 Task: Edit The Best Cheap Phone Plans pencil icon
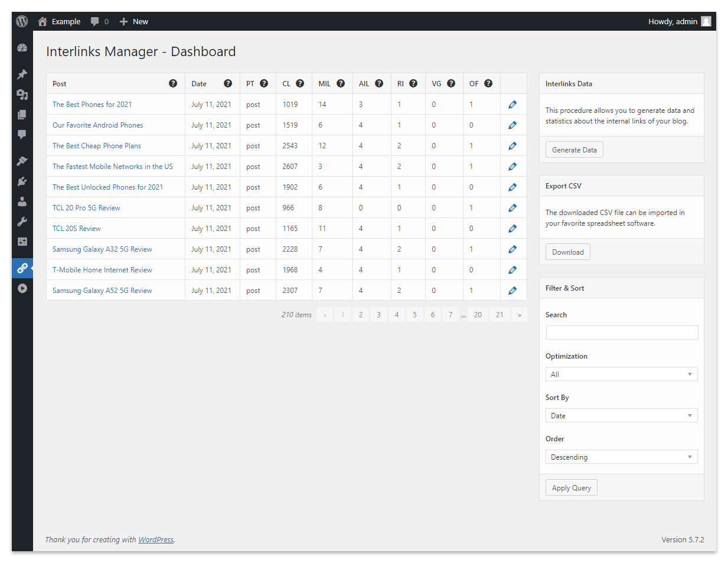tap(512, 146)
